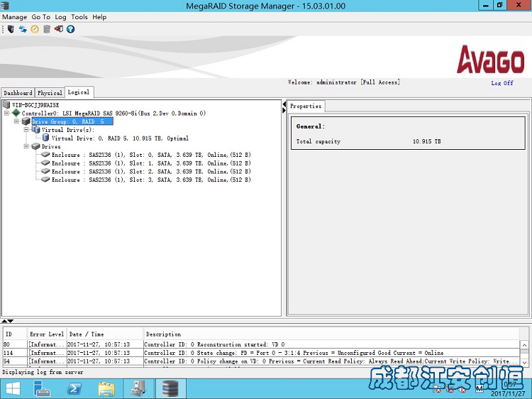
Task: Open help with the blue question icon
Action: [x=70, y=29]
